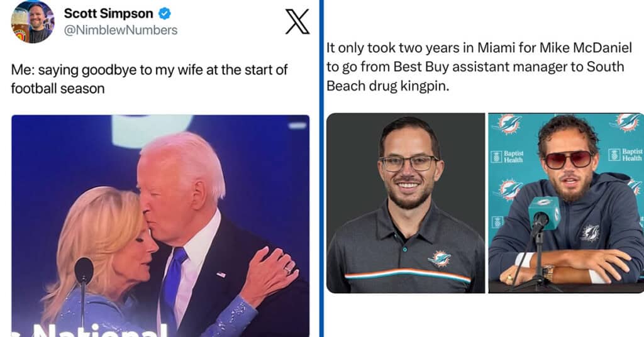
Task: Click the X logo on the tweet
Action: 297,22
